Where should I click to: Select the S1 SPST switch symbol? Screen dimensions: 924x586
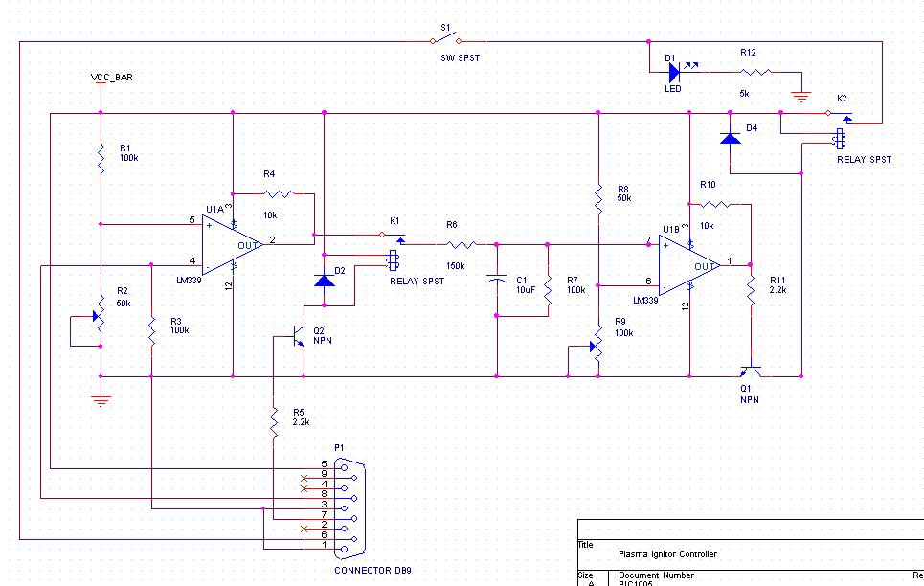pyautogui.click(x=445, y=38)
